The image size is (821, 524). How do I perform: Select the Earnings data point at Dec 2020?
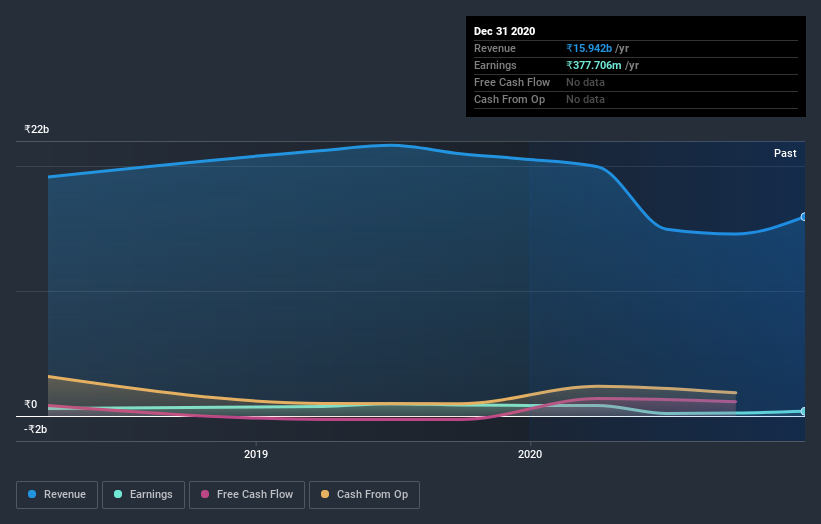[x=804, y=411]
